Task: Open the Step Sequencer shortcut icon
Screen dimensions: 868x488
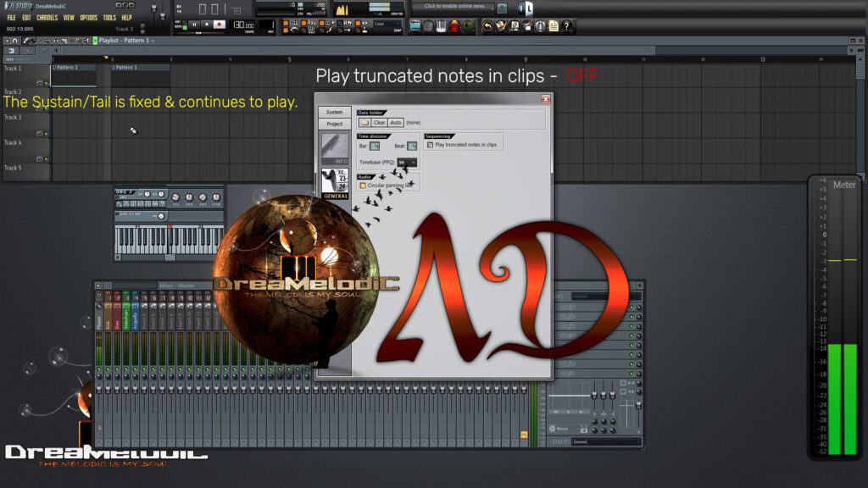Action: click(x=428, y=26)
